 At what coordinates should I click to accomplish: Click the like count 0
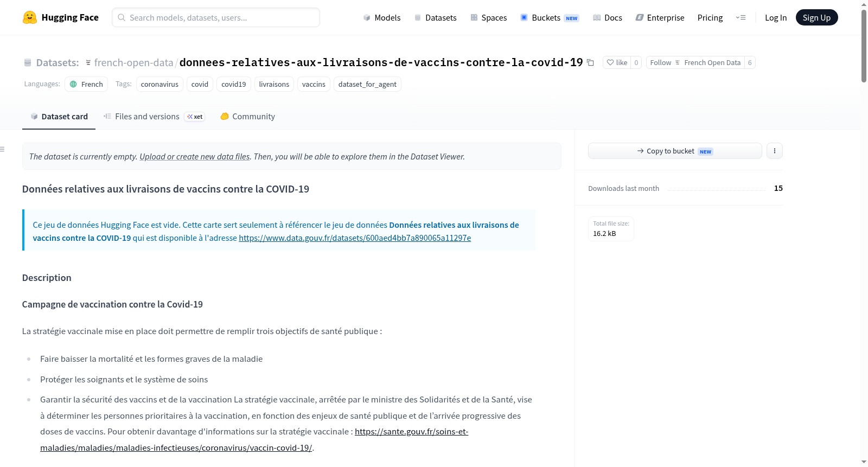pyautogui.click(x=636, y=63)
